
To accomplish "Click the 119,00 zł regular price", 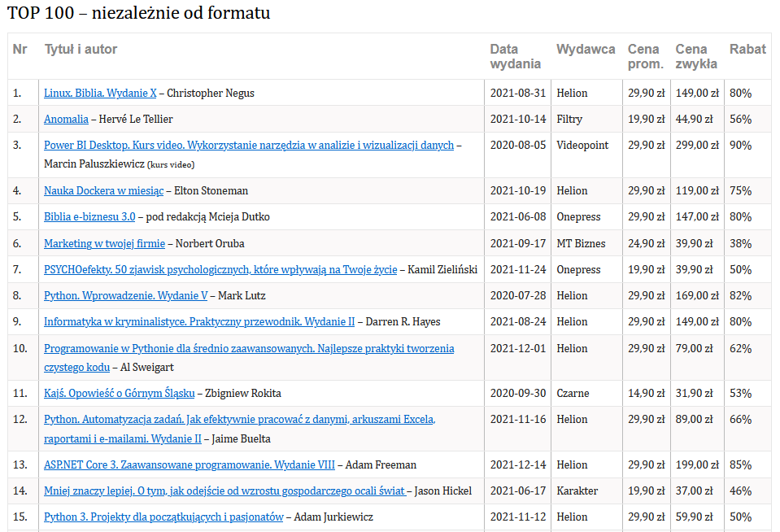I will 697,190.
